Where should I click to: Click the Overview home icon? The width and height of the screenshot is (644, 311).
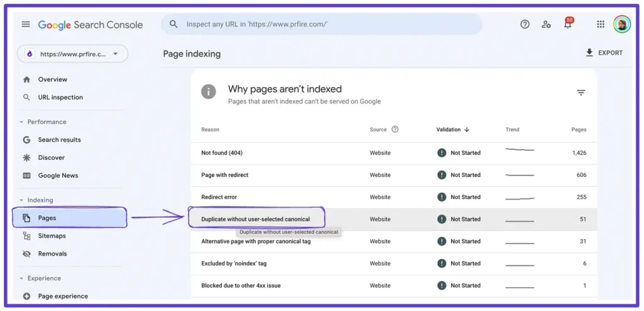[x=26, y=79]
